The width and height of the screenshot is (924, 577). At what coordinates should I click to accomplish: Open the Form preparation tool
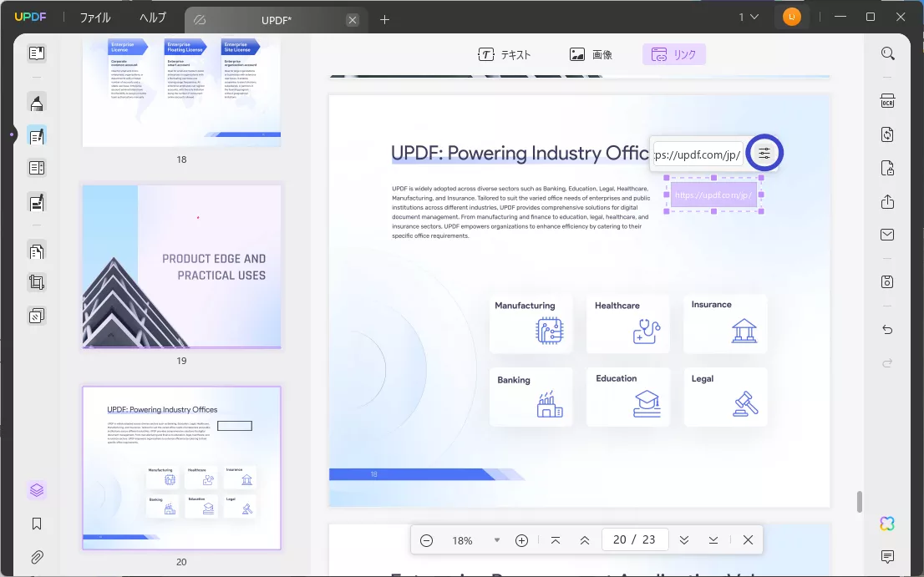(37, 168)
